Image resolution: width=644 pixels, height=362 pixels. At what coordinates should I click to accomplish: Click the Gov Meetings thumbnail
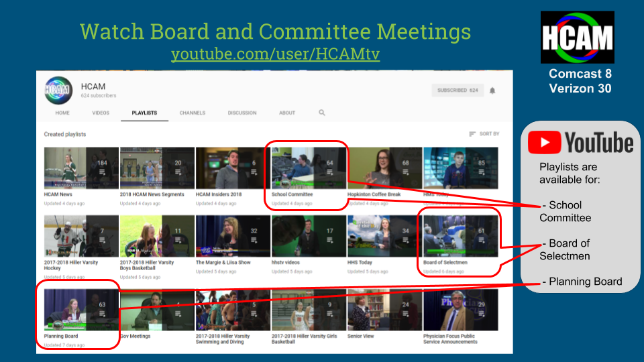click(x=157, y=310)
